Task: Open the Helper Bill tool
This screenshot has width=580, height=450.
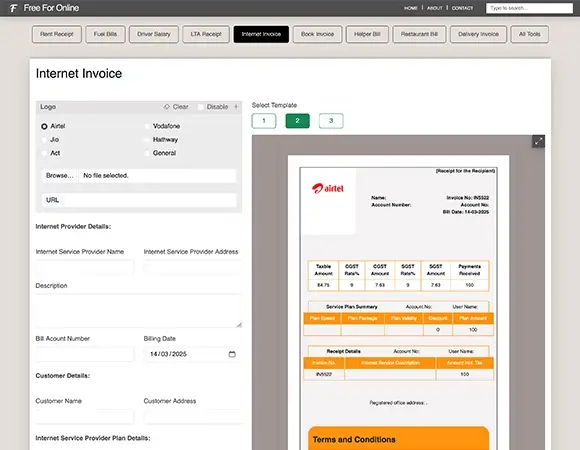Action: coord(367,34)
